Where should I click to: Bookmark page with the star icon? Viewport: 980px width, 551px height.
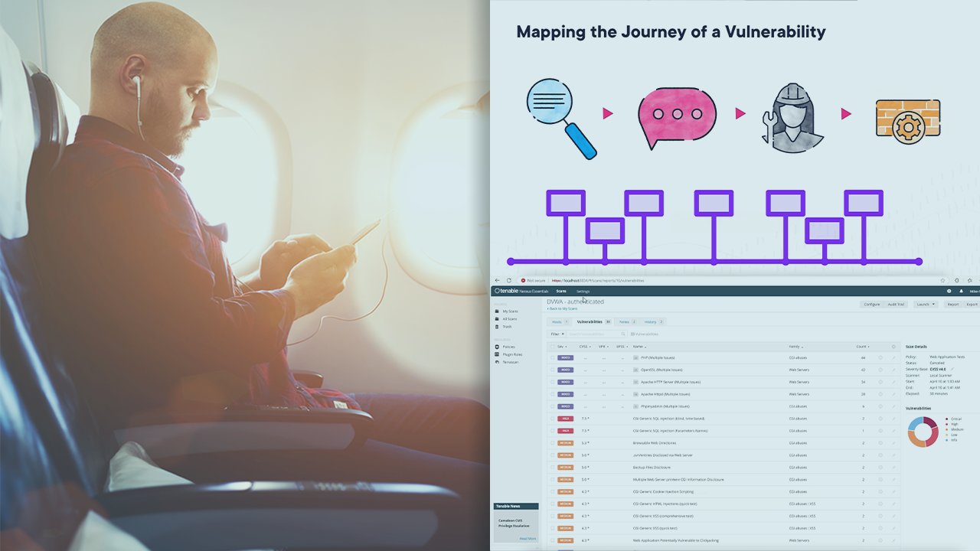pyautogui.click(x=942, y=281)
